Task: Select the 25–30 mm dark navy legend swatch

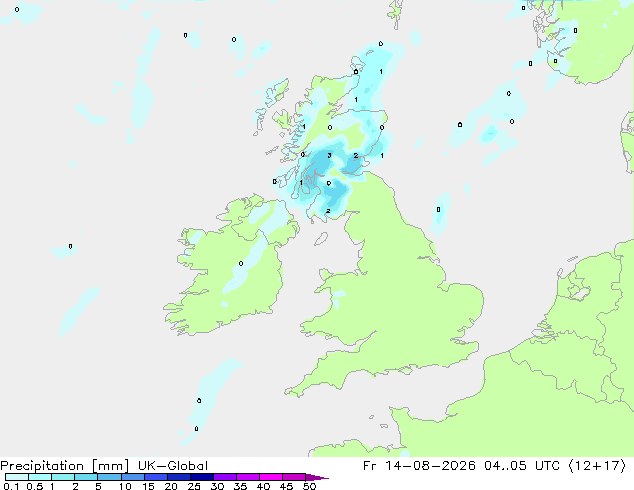Action: click(201, 477)
